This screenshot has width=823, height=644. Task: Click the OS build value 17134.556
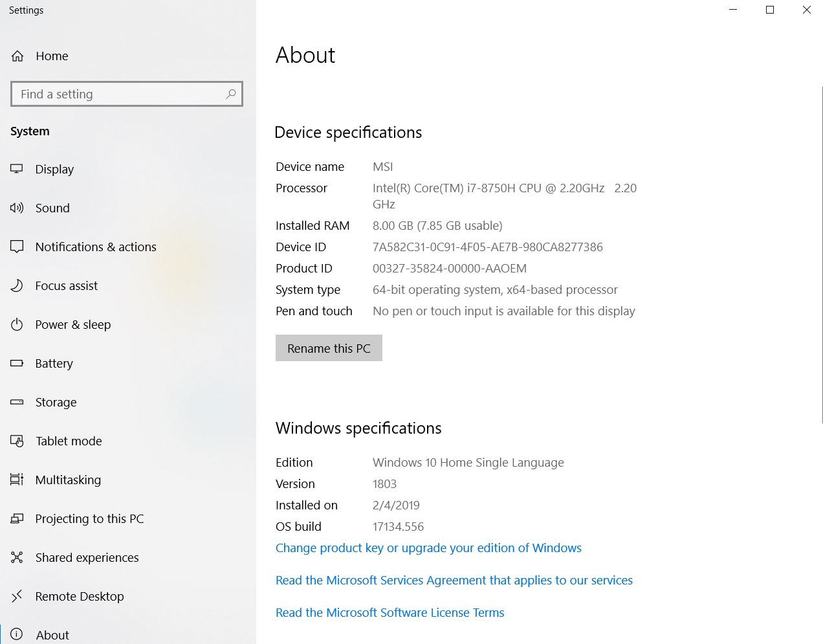click(399, 526)
